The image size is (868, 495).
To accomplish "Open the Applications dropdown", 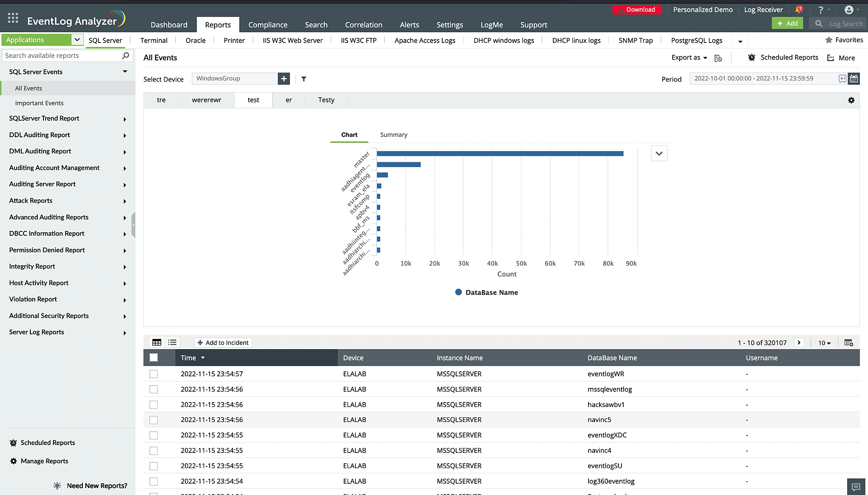I will point(77,40).
